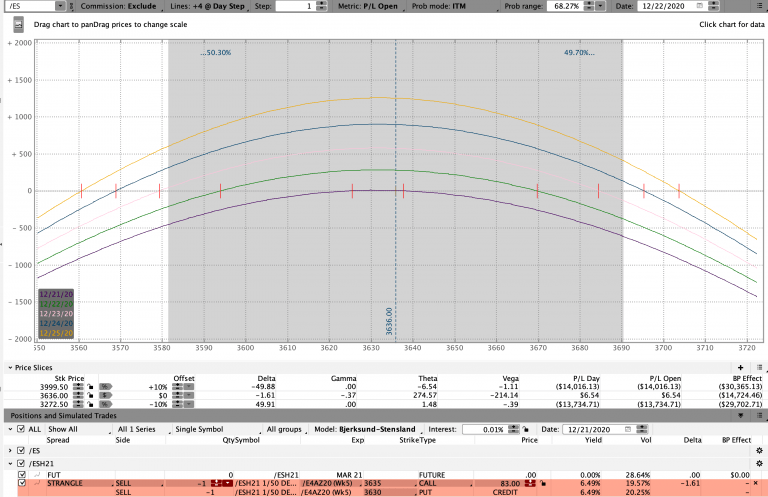Collapse the Price Slices section

[6, 368]
